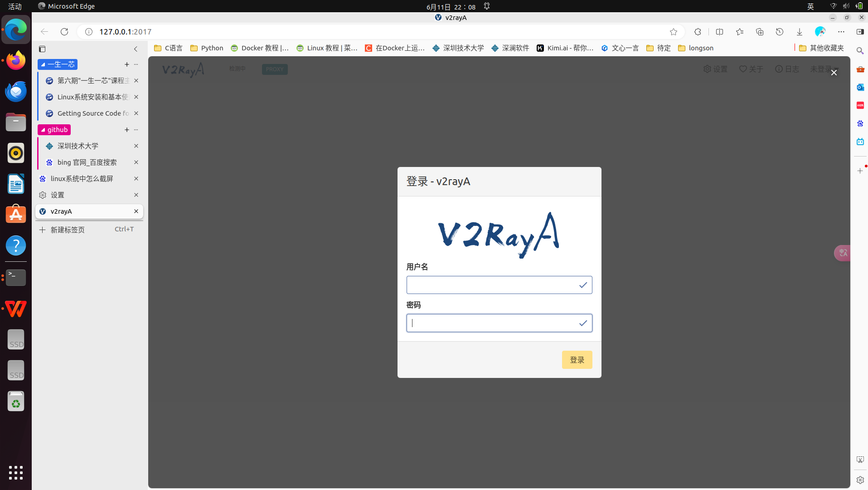Click the 用户名 input field
Screen dimensions: 868x490
coord(499,285)
